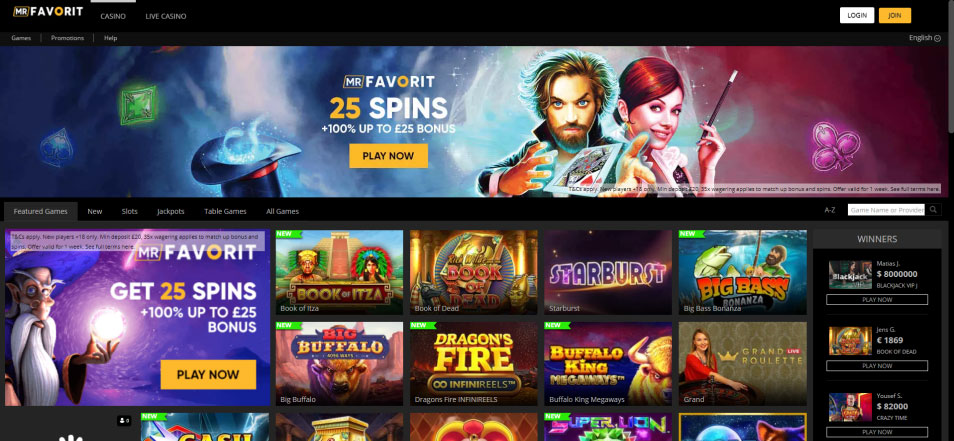Screen dimensions: 954x441
Task: Click Play Now on the top banner
Action: [x=388, y=156]
